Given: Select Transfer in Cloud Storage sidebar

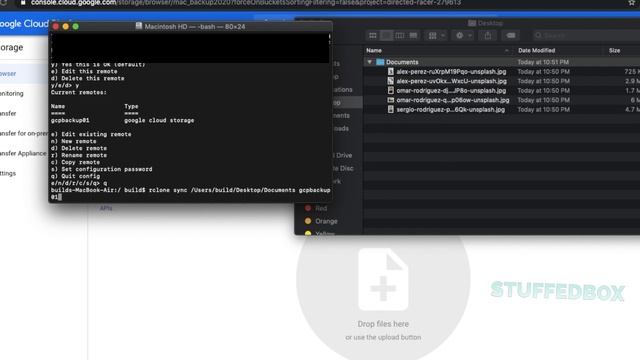Looking at the screenshot, I should tap(8, 113).
